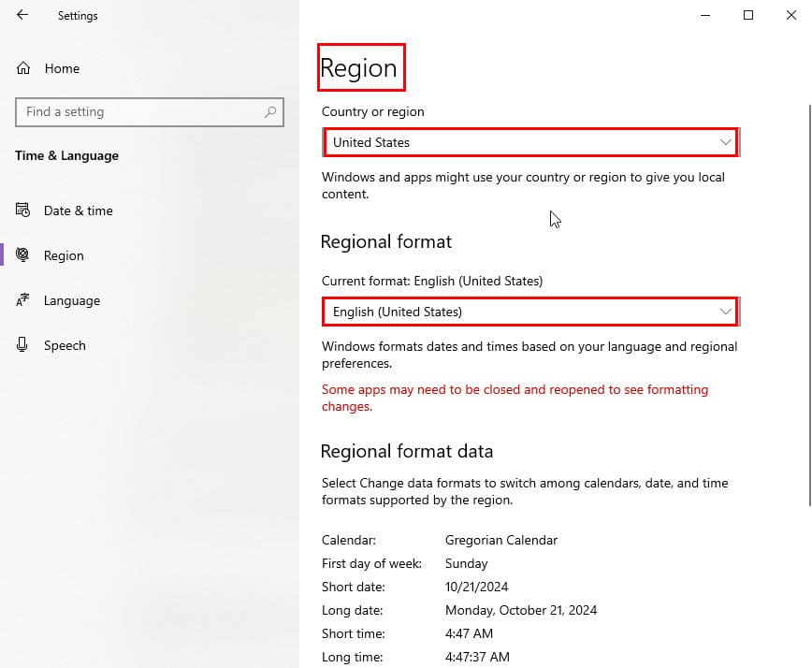The image size is (812, 668).
Task: Click the Region globe icon
Action: coord(22,254)
